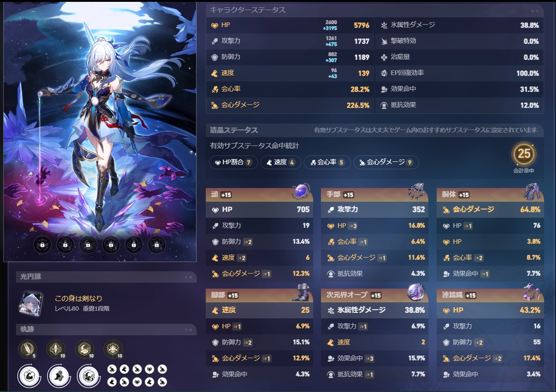Expand the 軌跡 section header
Viewport: 556px width, 392px height.
(x=106, y=329)
